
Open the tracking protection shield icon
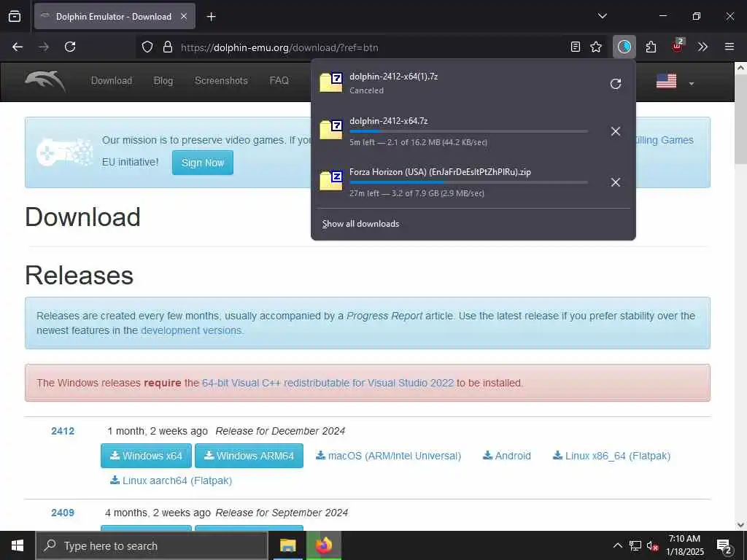click(147, 47)
